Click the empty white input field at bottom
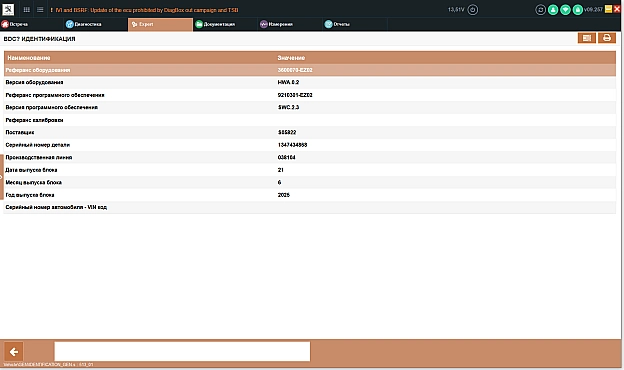Image resolution: width=624 pixels, height=370 pixels. (x=182, y=352)
